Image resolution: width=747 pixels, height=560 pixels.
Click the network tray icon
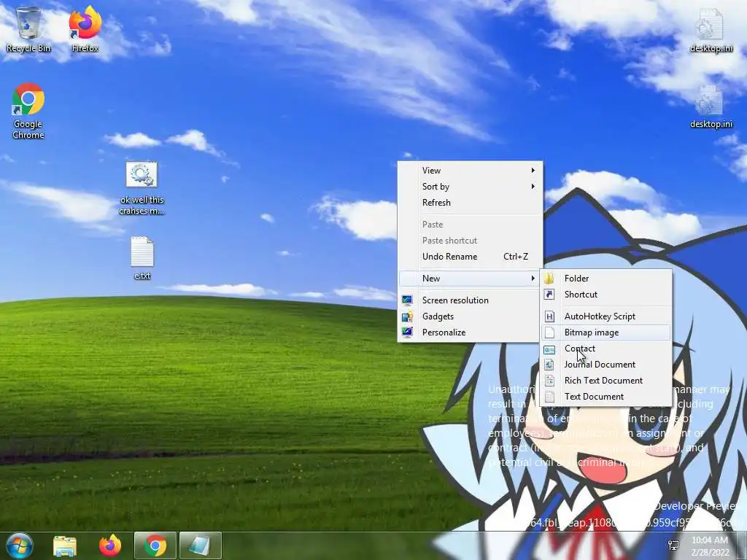tap(673, 545)
